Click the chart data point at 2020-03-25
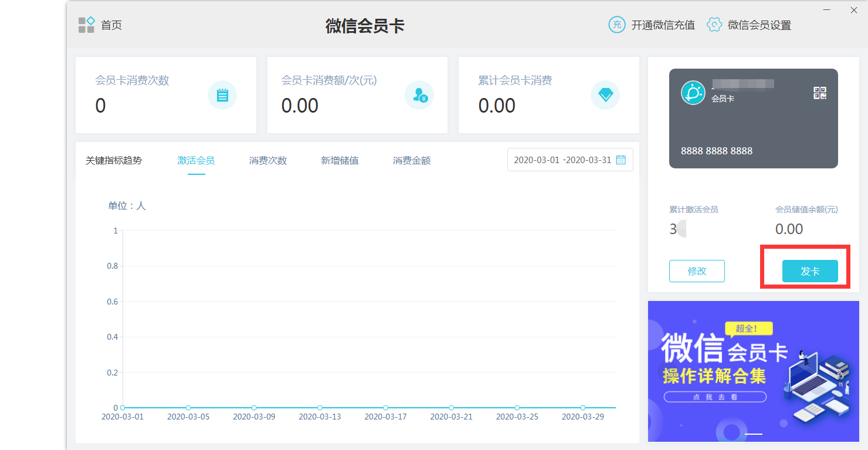This screenshot has width=868, height=450. pyautogui.click(x=517, y=407)
